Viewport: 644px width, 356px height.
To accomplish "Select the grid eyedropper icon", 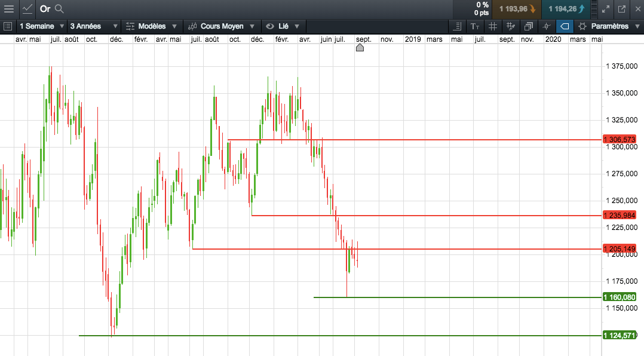I will [511, 26].
